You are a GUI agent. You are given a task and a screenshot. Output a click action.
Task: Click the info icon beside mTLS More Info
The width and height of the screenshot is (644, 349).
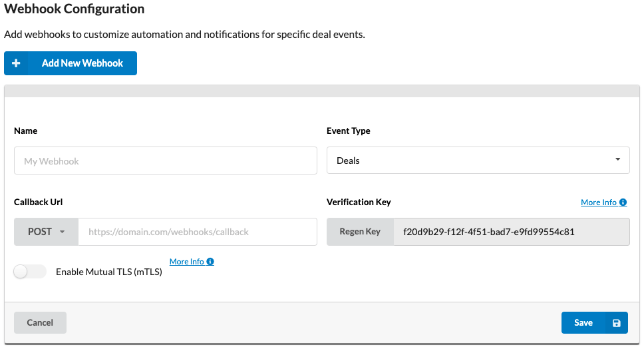(x=210, y=262)
